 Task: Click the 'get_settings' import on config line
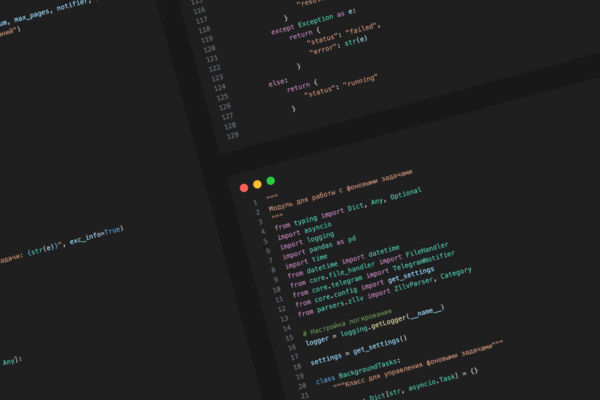pyautogui.click(x=411, y=276)
